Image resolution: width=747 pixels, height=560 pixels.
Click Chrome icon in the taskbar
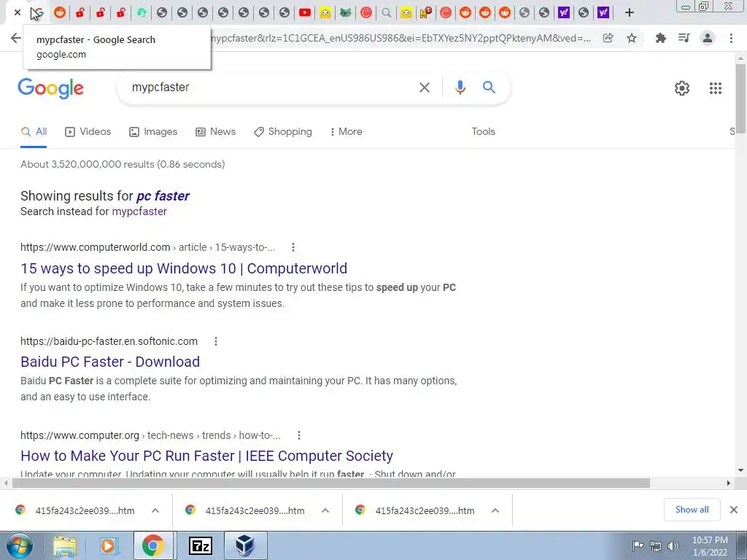pos(152,545)
